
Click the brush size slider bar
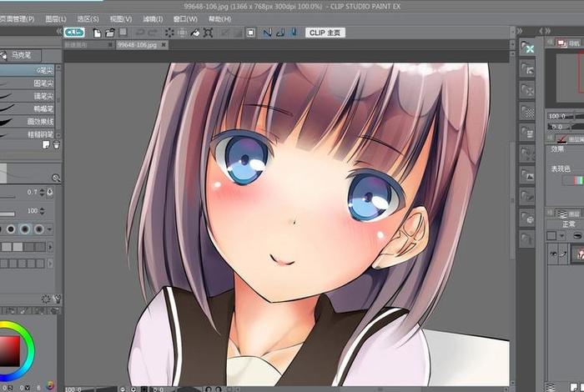point(8,197)
